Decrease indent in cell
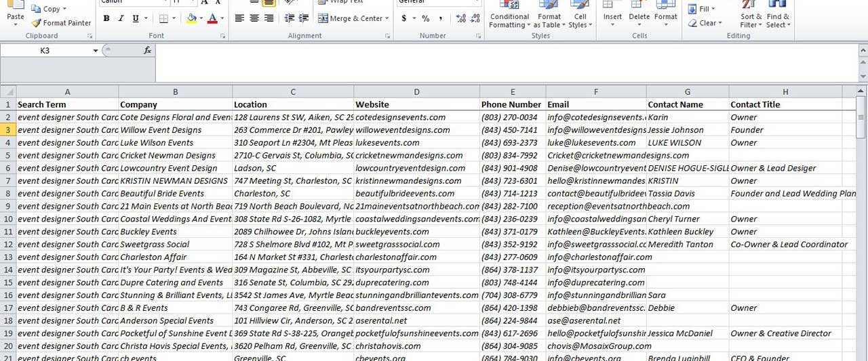This screenshot has height=361, width=868. (x=289, y=18)
